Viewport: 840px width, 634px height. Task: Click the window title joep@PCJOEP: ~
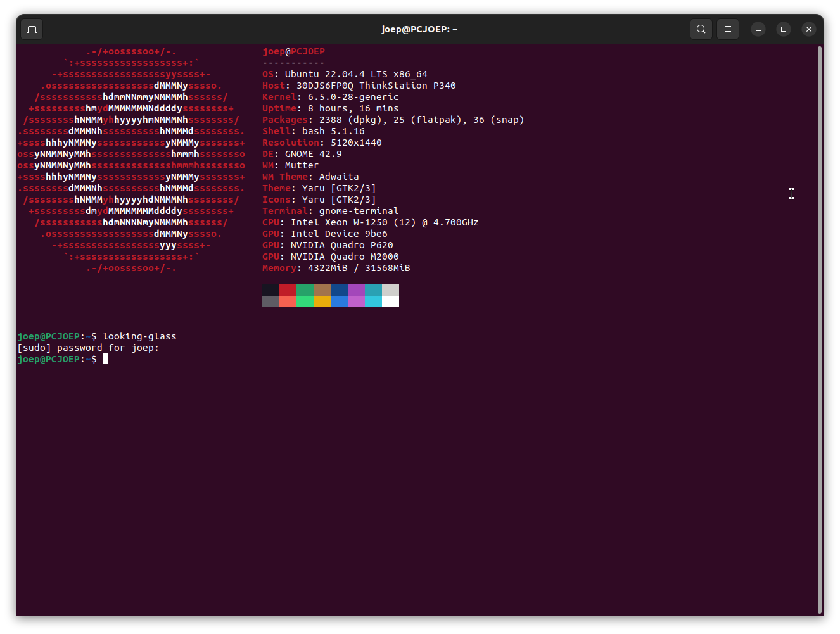[419, 29]
